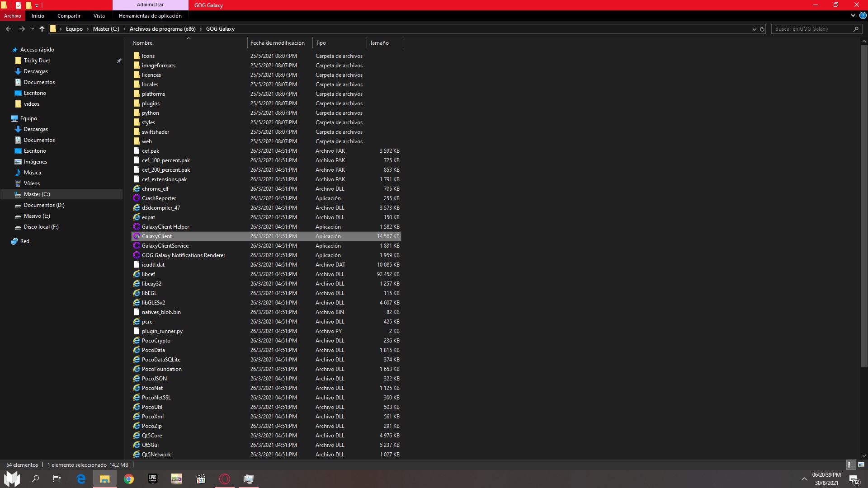This screenshot has height=488, width=868.
Task: Select the plugins folder icon
Action: click(137, 103)
